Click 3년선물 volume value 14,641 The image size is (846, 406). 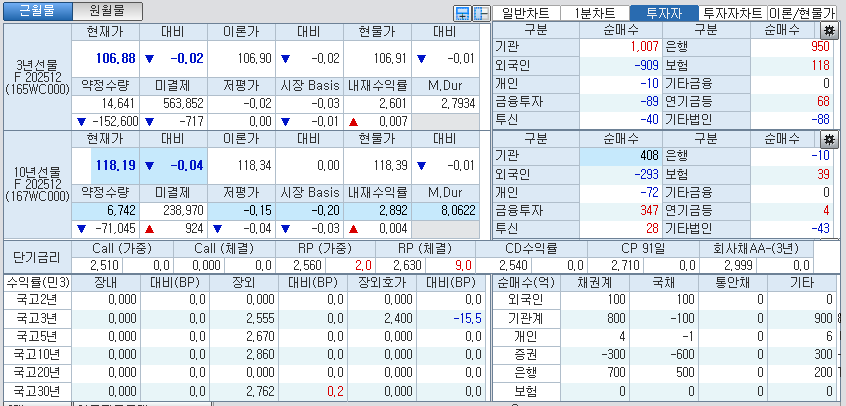(x=117, y=104)
